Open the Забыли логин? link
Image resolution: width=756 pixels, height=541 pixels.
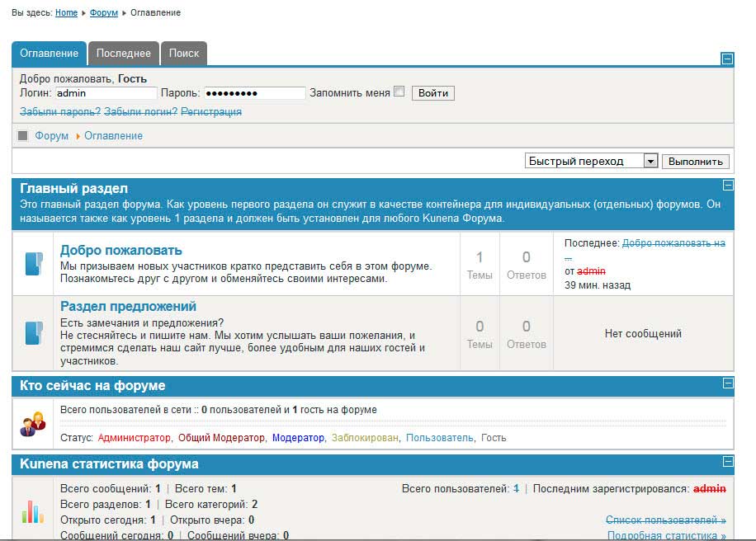(141, 112)
